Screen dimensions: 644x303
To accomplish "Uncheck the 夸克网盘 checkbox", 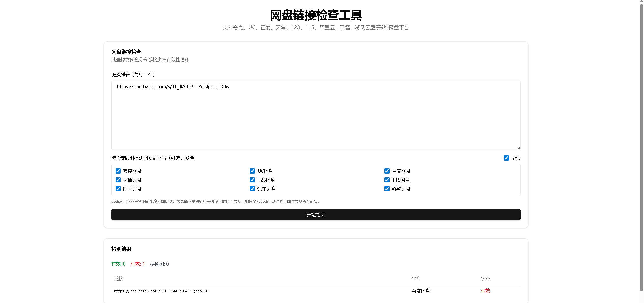I will tap(118, 171).
